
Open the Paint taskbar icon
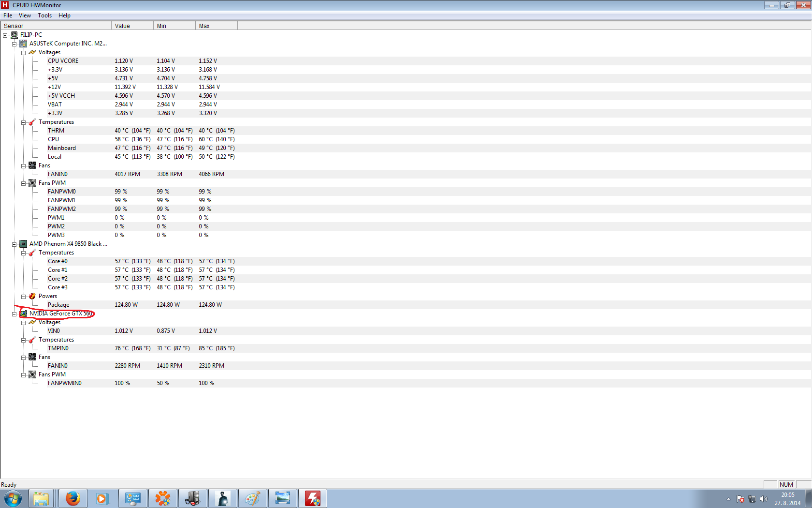(253, 498)
